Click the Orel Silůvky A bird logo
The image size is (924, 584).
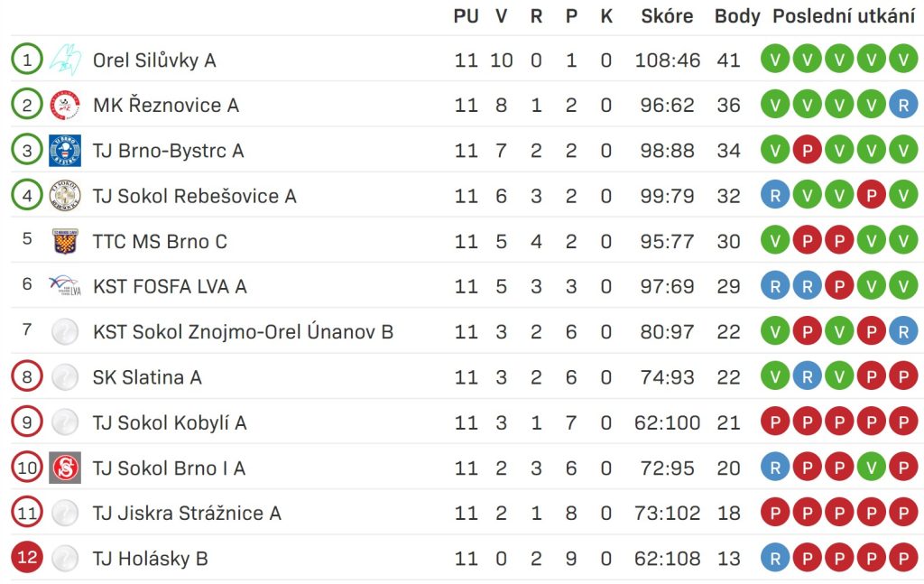[x=65, y=60]
